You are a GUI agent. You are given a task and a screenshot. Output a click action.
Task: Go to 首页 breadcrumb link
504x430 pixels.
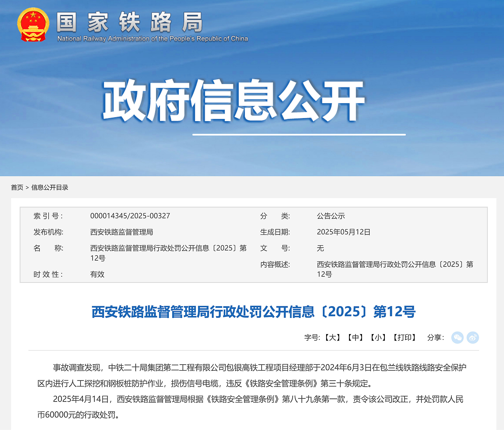(17, 188)
